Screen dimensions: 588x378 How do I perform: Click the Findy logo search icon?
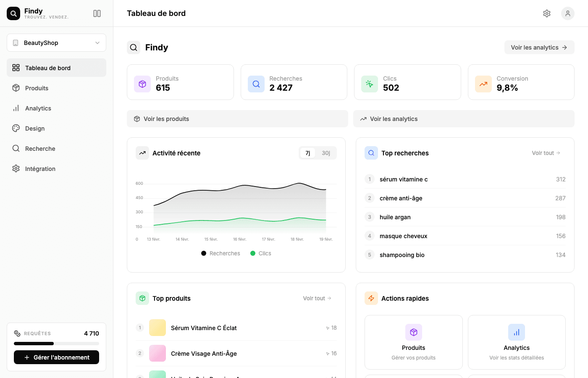(13, 13)
